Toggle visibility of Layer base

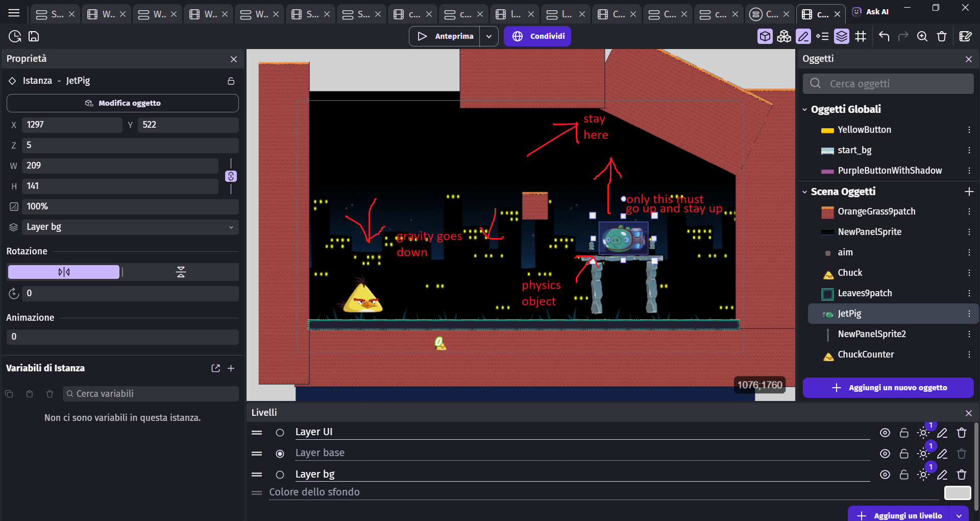885,454
